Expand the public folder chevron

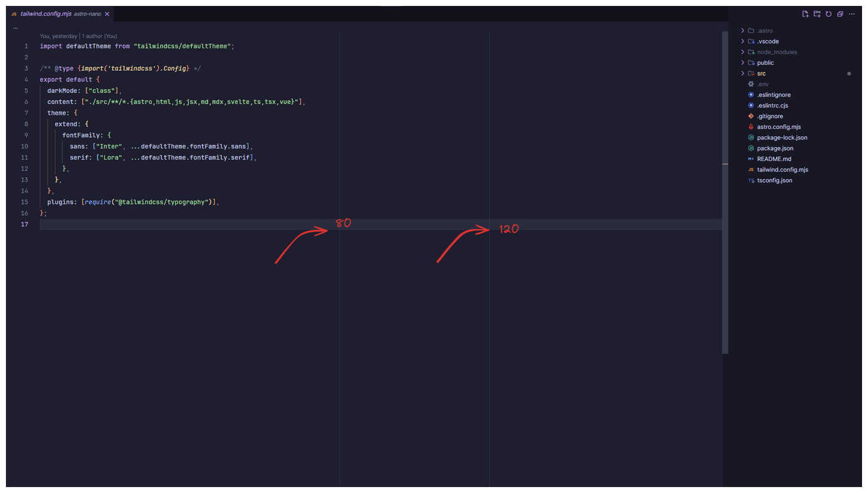coord(743,62)
